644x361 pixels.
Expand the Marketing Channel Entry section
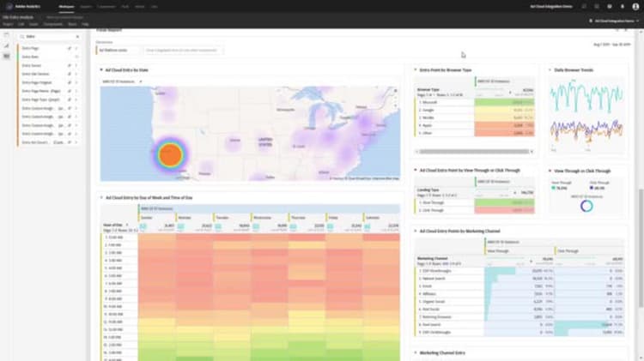tap(416, 352)
